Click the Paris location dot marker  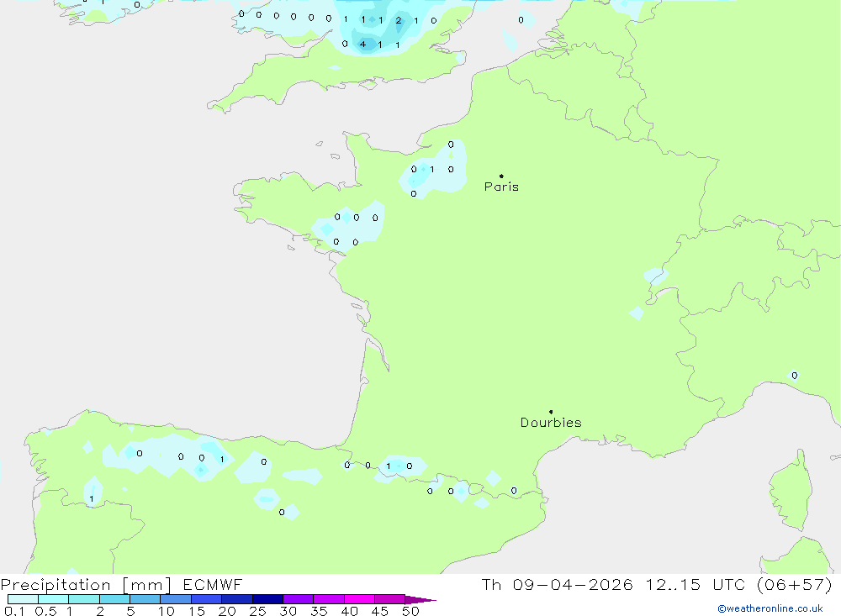coord(501,176)
